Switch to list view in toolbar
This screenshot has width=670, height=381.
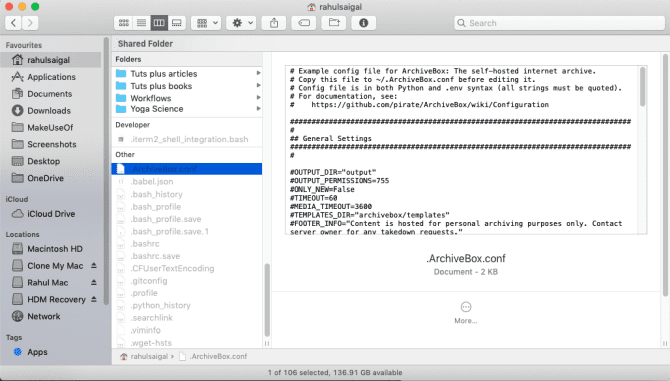click(x=141, y=23)
